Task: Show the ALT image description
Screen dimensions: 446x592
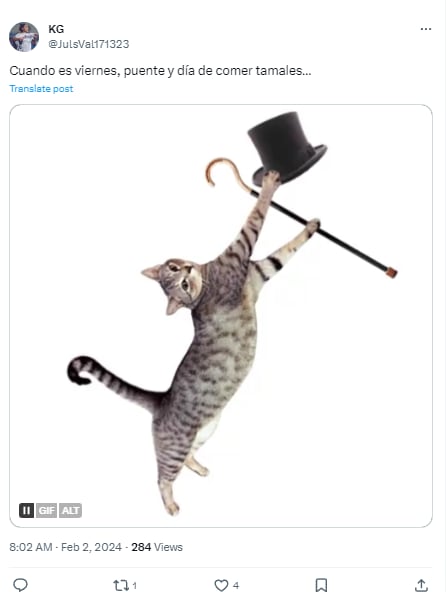Action: click(70, 510)
